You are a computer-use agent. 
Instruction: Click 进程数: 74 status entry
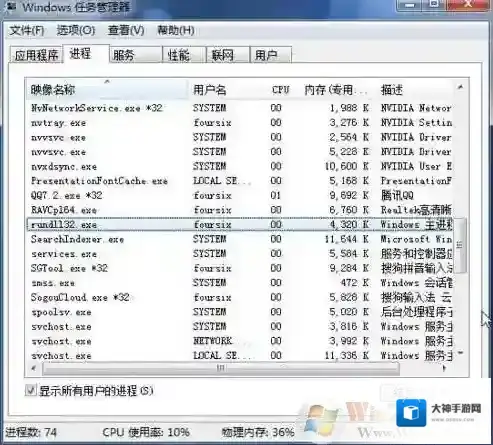coord(31,432)
